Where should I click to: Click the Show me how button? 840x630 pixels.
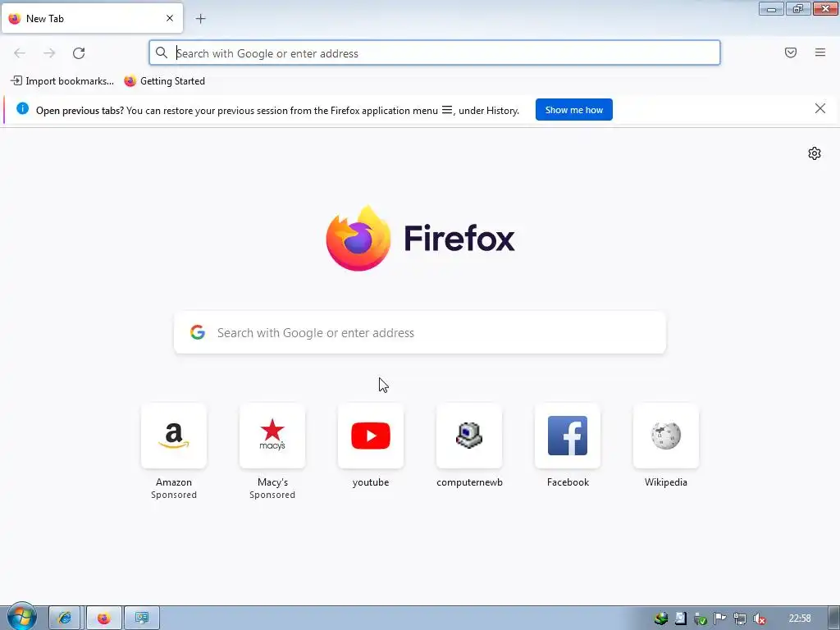click(x=573, y=110)
